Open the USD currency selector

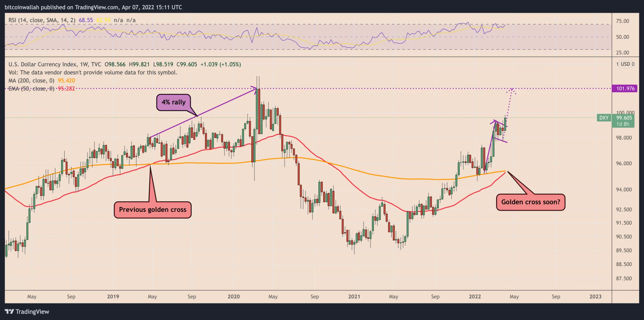coord(625,64)
